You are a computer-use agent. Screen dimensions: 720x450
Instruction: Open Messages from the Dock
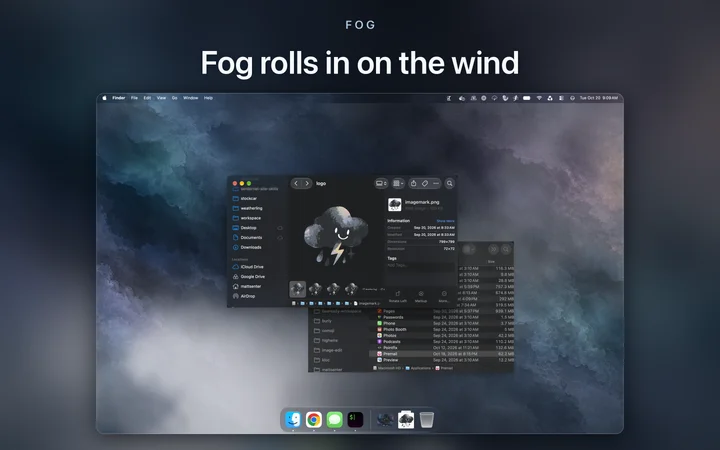tap(335, 419)
